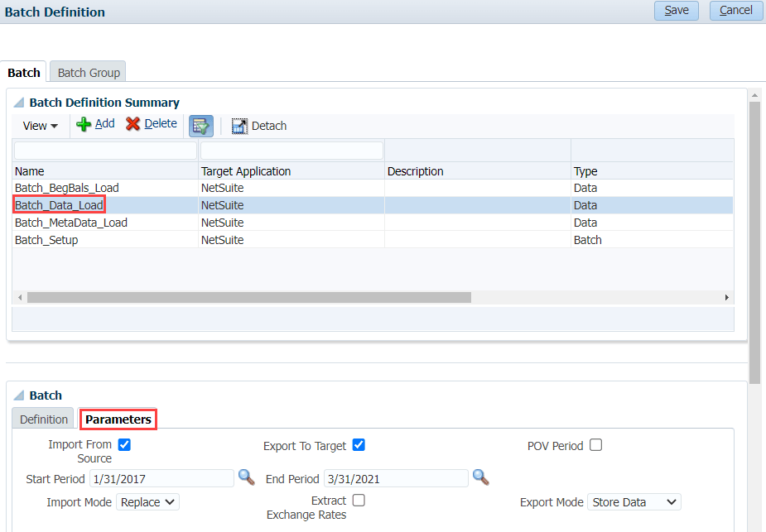Image resolution: width=766 pixels, height=532 pixels.
Task: Click the green plus Add icon
Action: click(84, 124)
